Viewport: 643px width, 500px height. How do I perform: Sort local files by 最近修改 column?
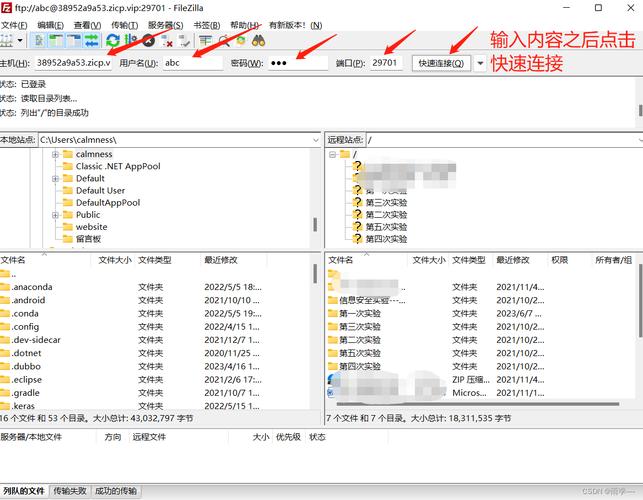pos(234,260)
